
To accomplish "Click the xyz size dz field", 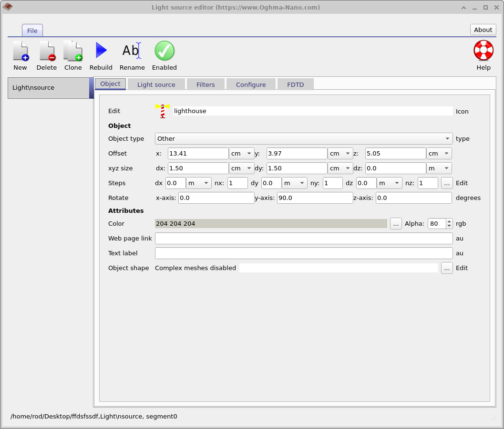I will 395,168.
